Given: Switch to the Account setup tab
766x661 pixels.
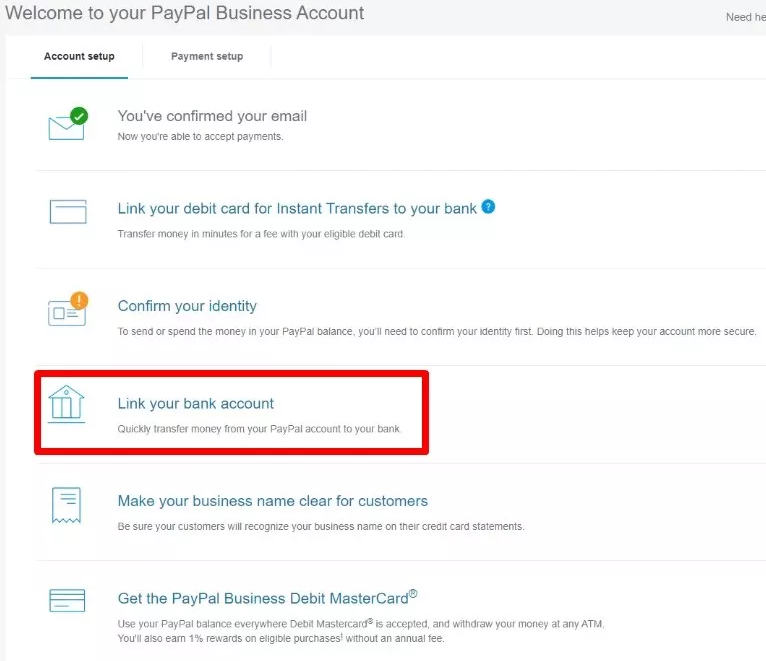Looking at the screenshot, I should point(79,56).
